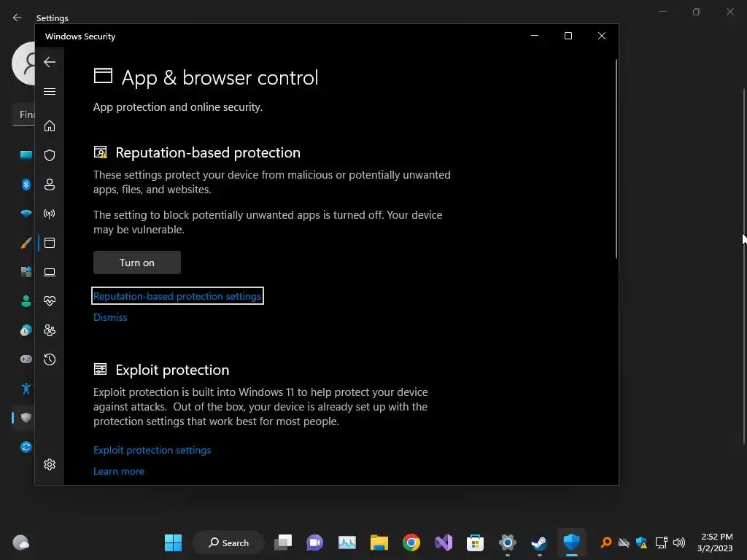Open Task View from taskbar
This screenshot has width=747, height=560.
(x=283, y=542)
